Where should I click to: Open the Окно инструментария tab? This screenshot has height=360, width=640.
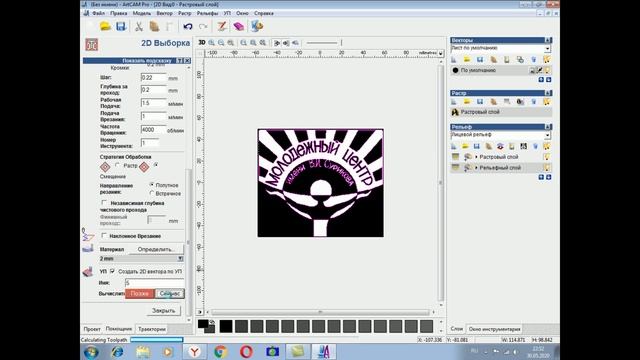click(x=494, y=329)
